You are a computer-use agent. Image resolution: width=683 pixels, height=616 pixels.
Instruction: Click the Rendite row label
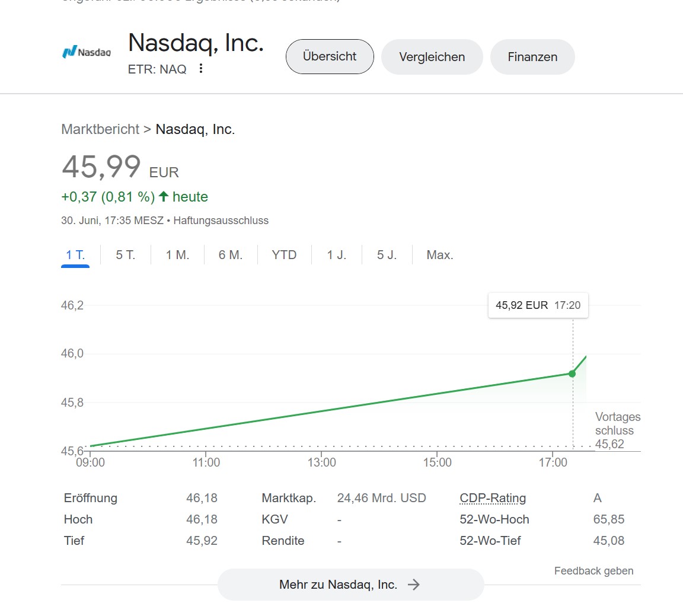[x=283, y=541]
